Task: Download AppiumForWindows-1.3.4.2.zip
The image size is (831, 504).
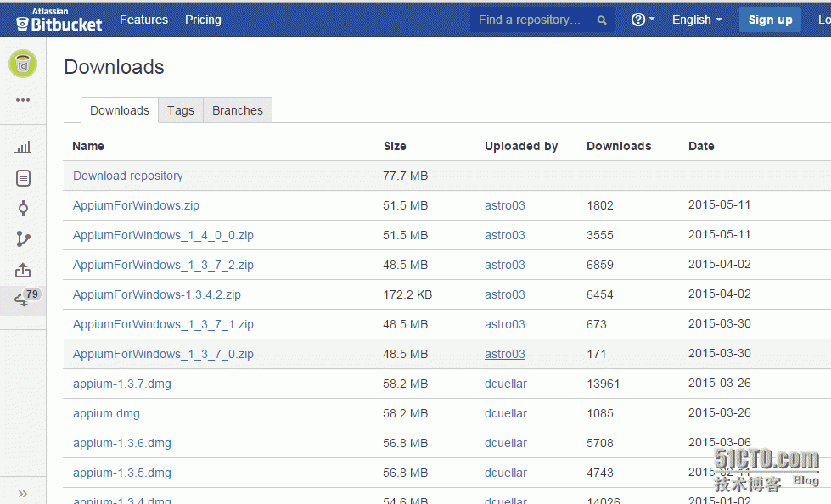Action: tap(157, 294)
